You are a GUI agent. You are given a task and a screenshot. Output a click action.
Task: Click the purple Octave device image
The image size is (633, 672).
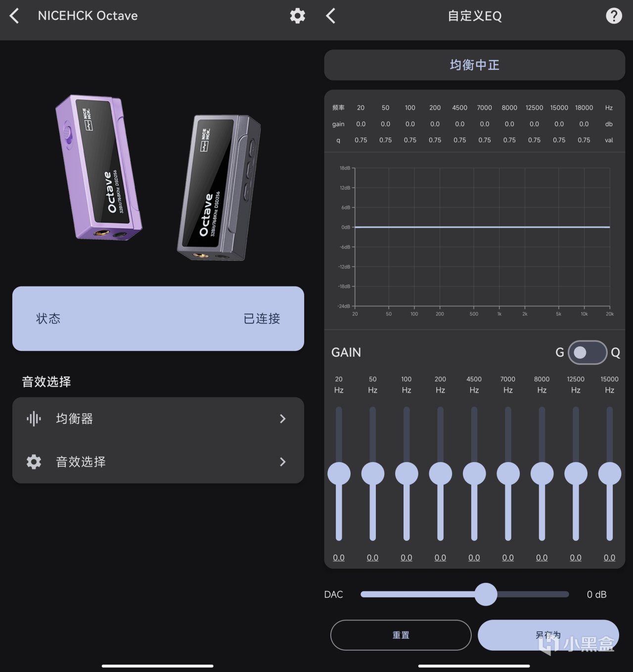99,167
